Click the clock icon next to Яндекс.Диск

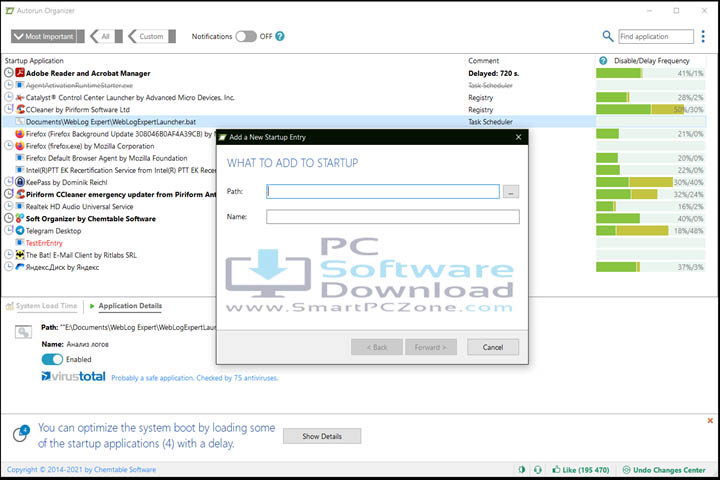pos(9,267)
